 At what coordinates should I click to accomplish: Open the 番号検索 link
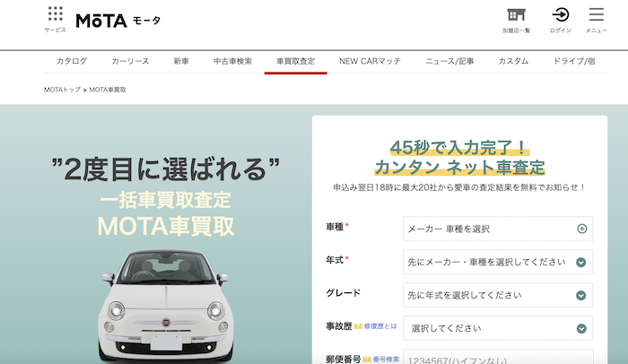click(x=386, y=360)
